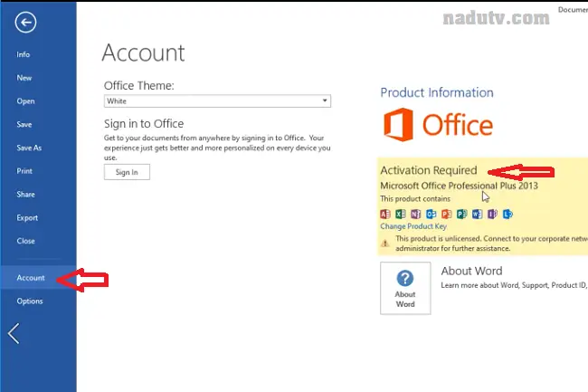
Task: Choose Open from the backstage menu
Action: pos(25,101)
